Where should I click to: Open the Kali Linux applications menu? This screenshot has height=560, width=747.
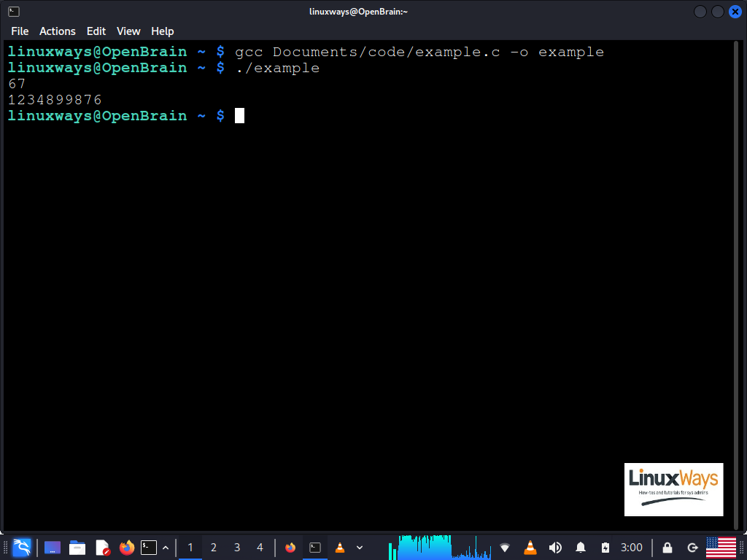[21, 547]
